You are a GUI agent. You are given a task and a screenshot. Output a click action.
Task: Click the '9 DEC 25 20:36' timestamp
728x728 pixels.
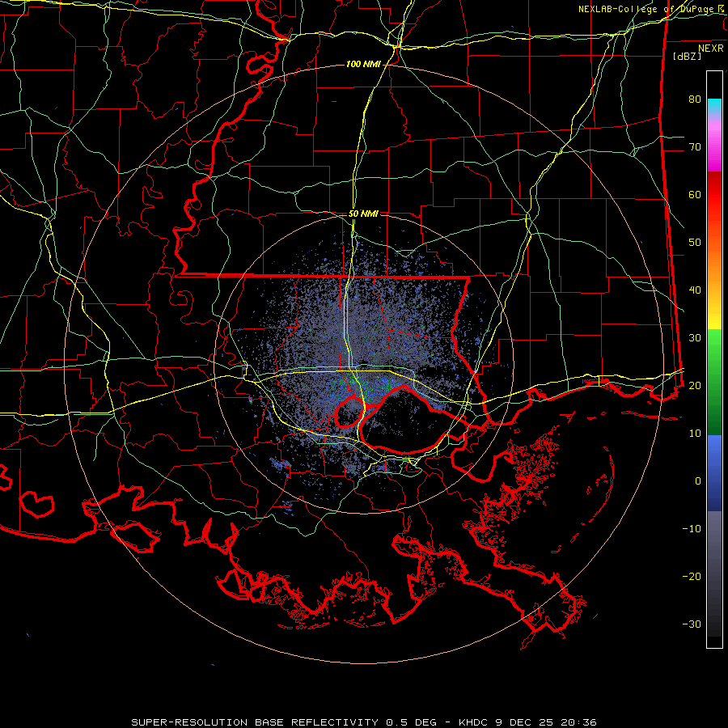click(546, 722)
